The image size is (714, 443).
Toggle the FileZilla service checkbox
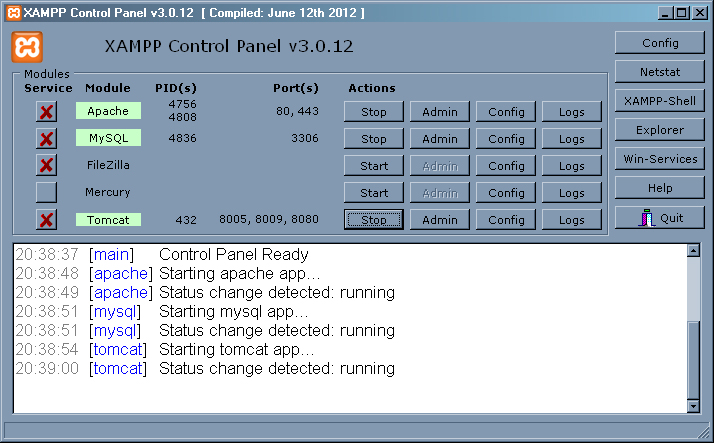tap(46, 165)
